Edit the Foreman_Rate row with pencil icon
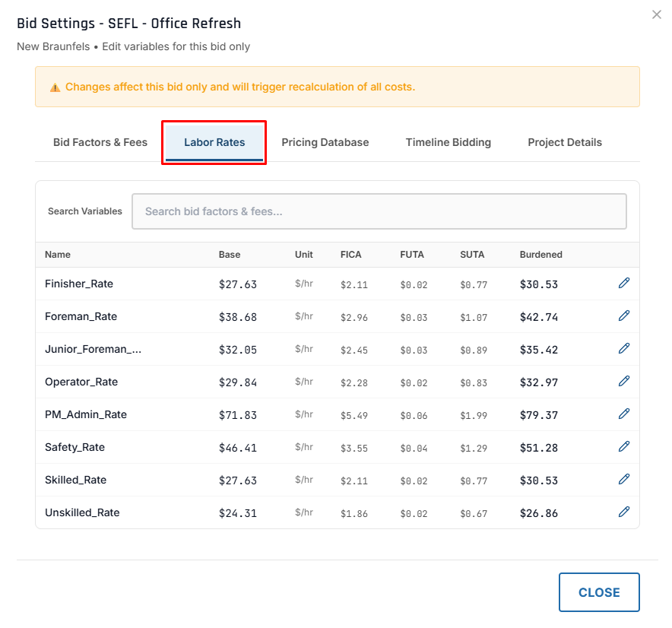This screenshot has width=672, height=628. (x=623, y=316)
